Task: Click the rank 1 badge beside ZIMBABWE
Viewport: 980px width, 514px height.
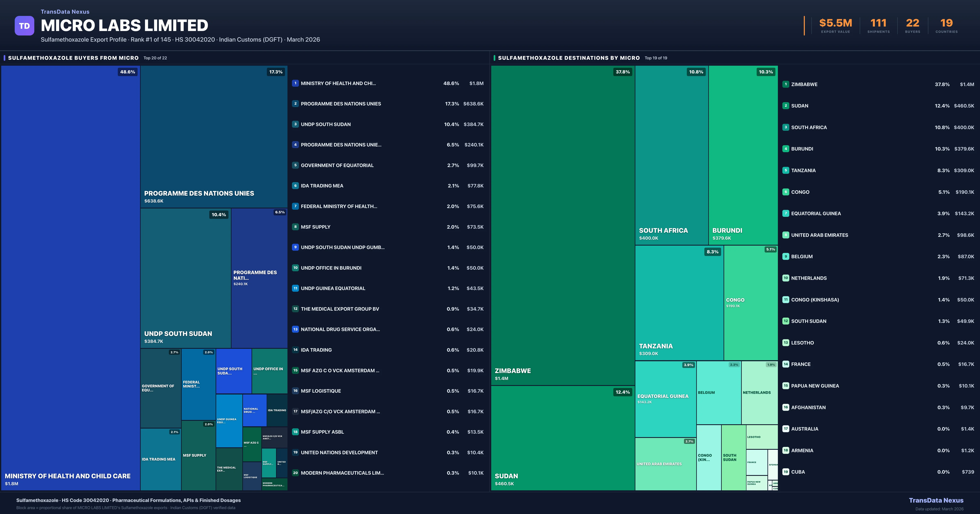Action: (x=786, y=84)
